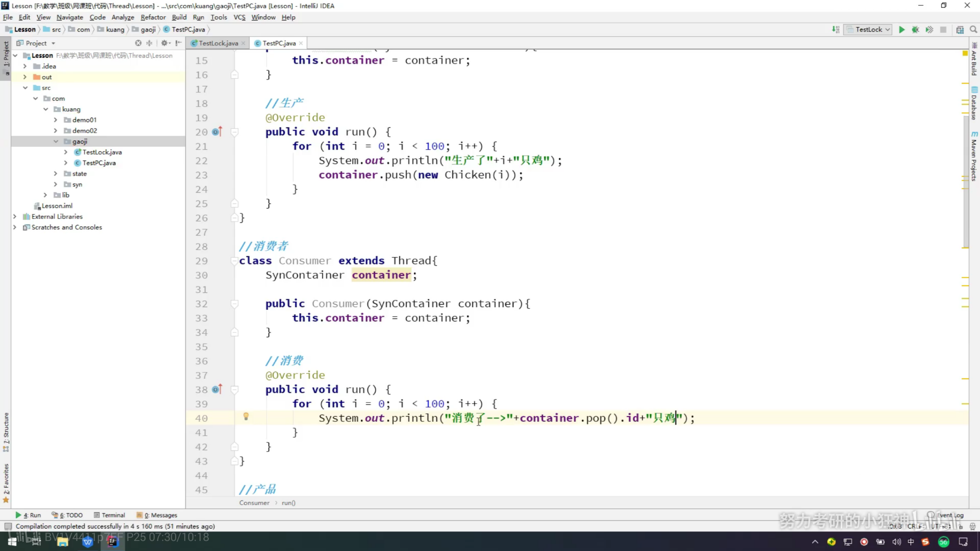Toggle fold marker at line 29 class Consumer
Viewport: 980px width, 551px height.
[234, 261]
